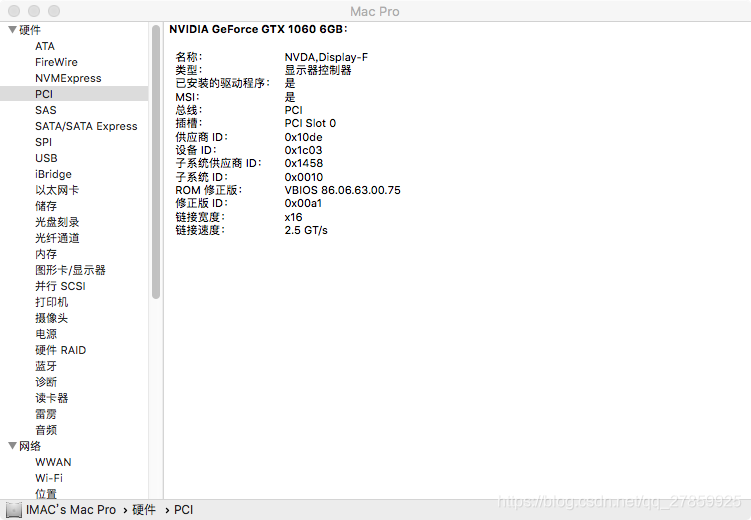
Task: Open 光盘刻录 disc burning entry
Action: pos(57,222)
